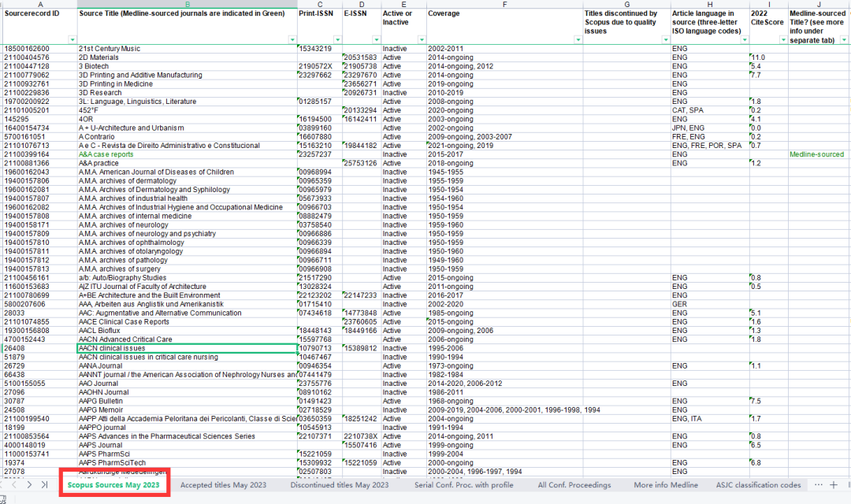Click the AACL Bioflux title cell
The image size is (851, 504).
[x=188, y=331]
